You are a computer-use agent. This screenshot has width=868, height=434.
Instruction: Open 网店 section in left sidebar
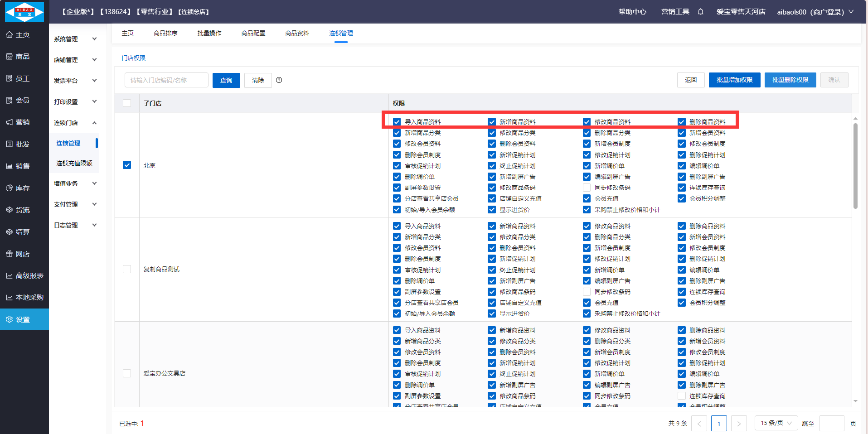tap(23, 254)
